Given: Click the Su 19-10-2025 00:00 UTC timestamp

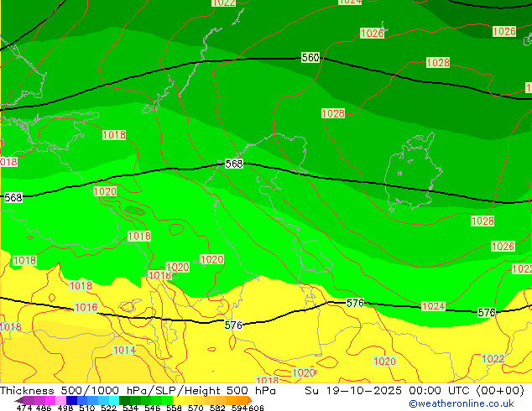Looking at the screenshot, I should click(x=415, y=391).
